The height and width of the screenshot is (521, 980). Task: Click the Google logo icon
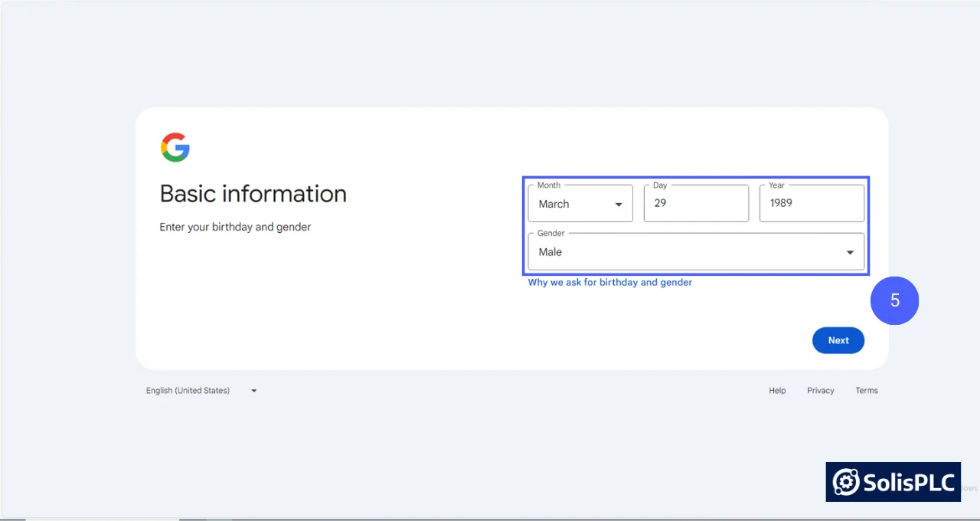click(x=175, y=147)
